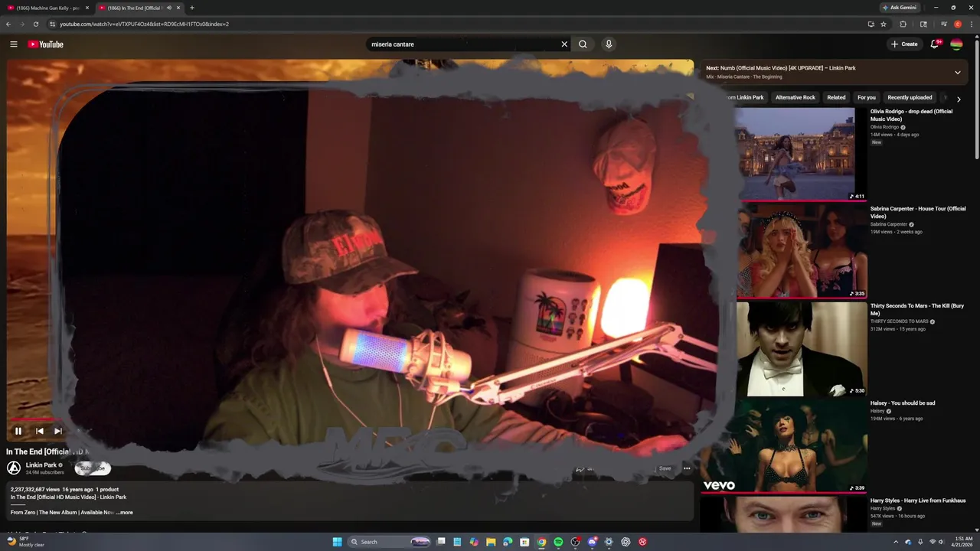Go to YouTube home via logo

point(45,44)
